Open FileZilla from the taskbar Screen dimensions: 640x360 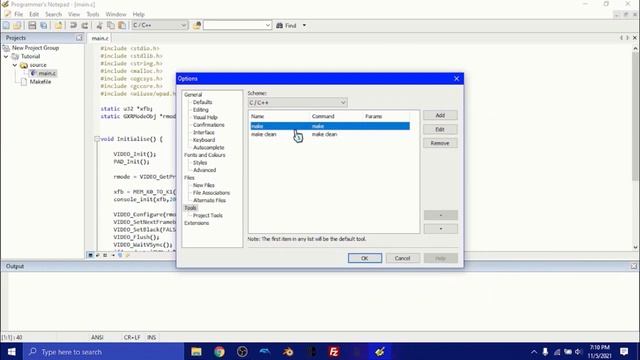(333, 352)
